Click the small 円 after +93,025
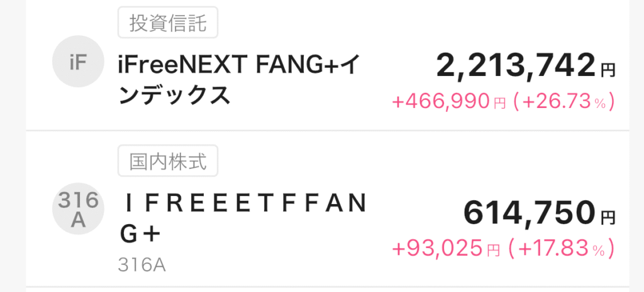This screenshot has width=644, height=292. pyautogui.click(x=494, y=251)
